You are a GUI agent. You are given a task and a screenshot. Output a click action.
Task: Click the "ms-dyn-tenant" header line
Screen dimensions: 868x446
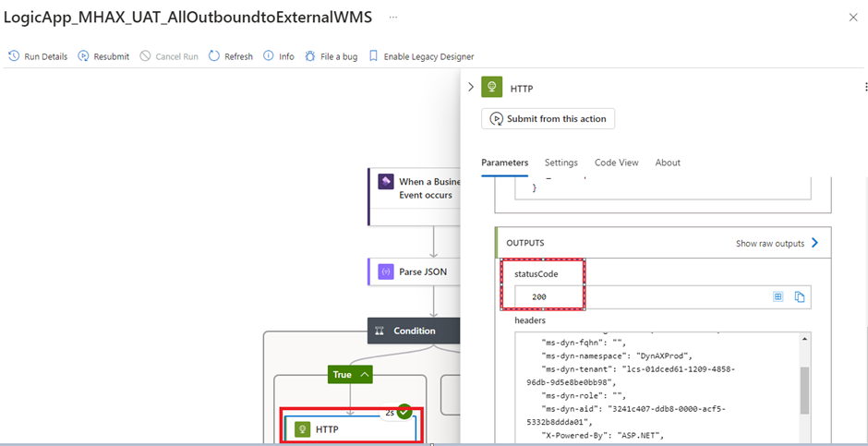(x=631, y=375)
